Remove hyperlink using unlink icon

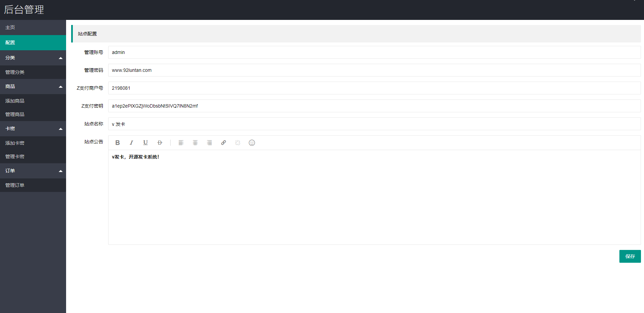pyautogui.click(x=238, y=143)
